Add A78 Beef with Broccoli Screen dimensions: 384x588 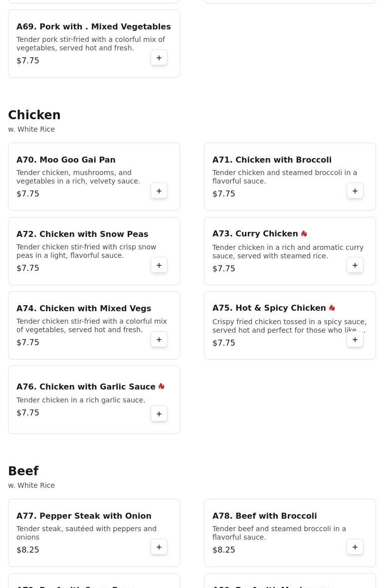coord(355,547)
